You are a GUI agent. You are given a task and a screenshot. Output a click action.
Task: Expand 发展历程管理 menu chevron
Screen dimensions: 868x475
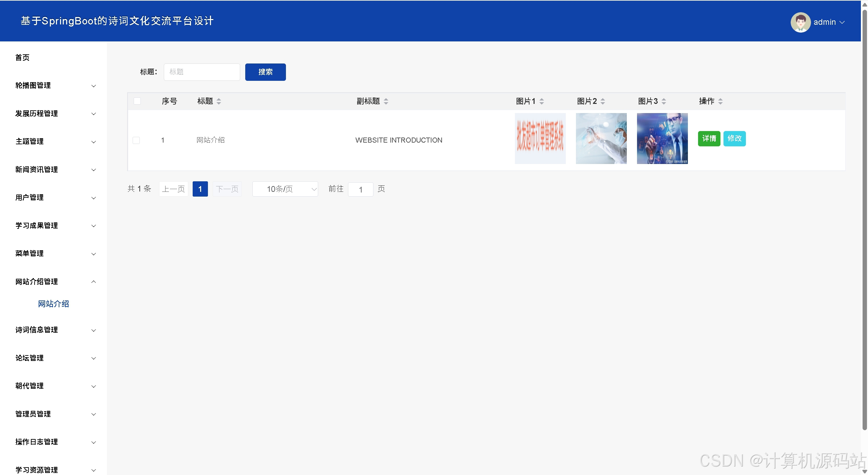pyautogui.click(x=94, y=114)
